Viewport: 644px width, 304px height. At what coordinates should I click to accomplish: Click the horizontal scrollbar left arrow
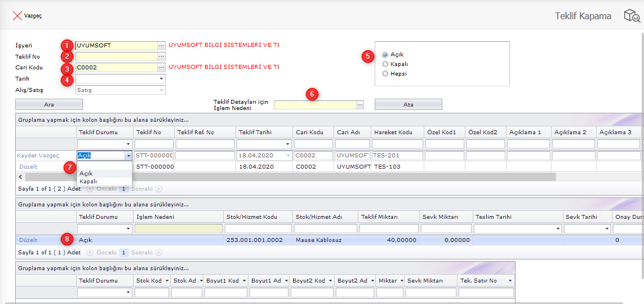20,177
